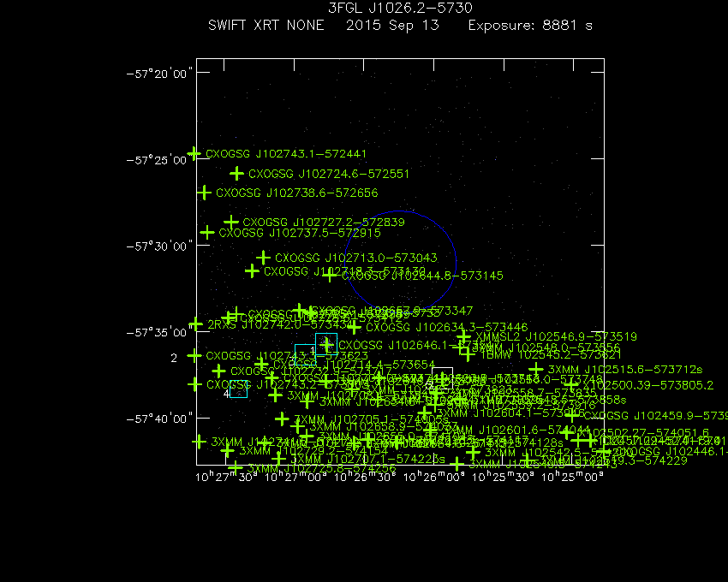The image size is (728, 582).
Task: Click declination label -57°40'00"
Action: coord(159,419)
